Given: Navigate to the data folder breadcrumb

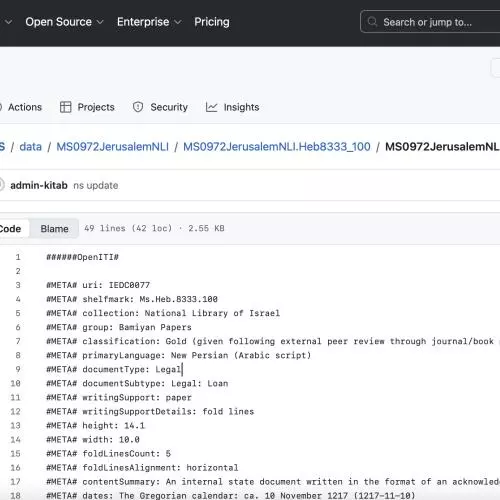Looking at the screenshot, I should coord(31,146).
